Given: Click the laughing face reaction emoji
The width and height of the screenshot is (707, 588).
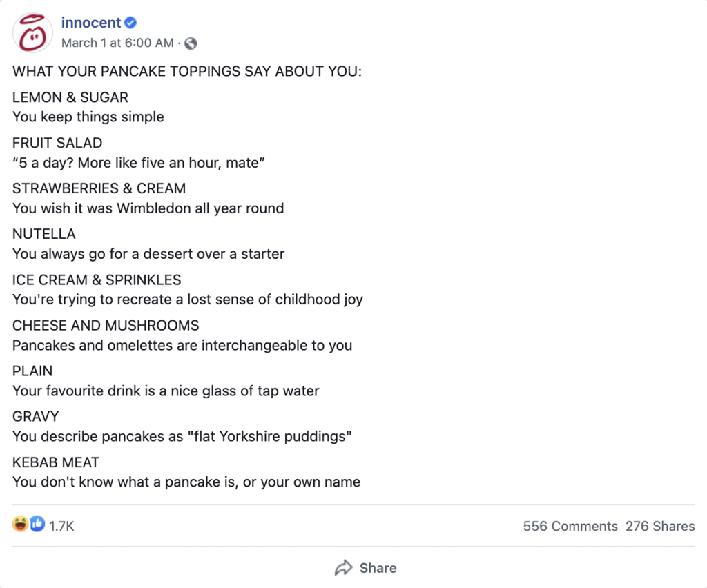Looking at the screenshot, I should pyautogui.click(x=20, y=525).
